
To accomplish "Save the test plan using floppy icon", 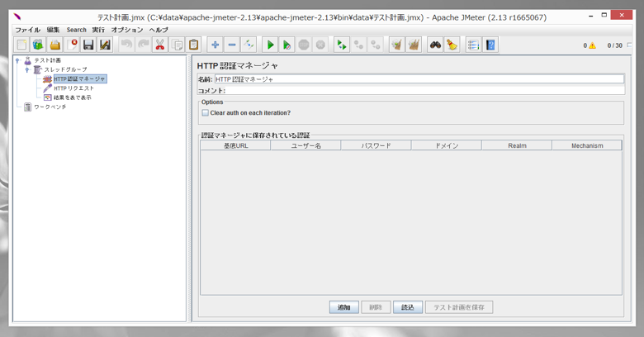I will pyautogui.click(x=88, y=45).
